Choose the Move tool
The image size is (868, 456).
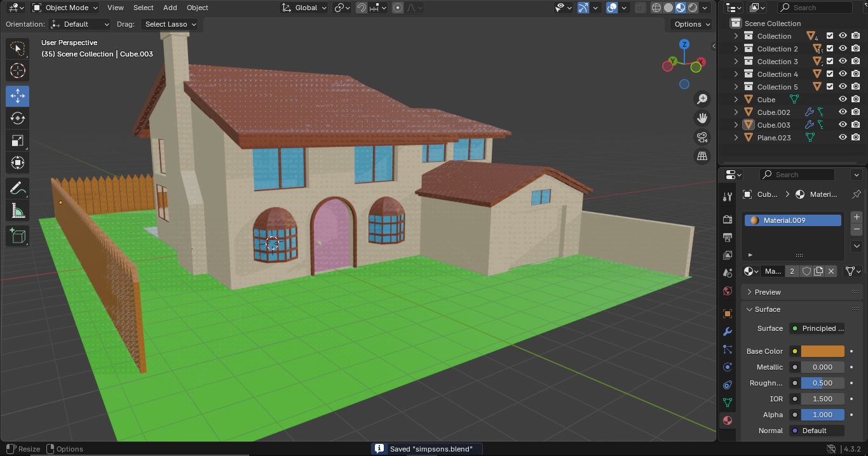(x=18, y=97)
